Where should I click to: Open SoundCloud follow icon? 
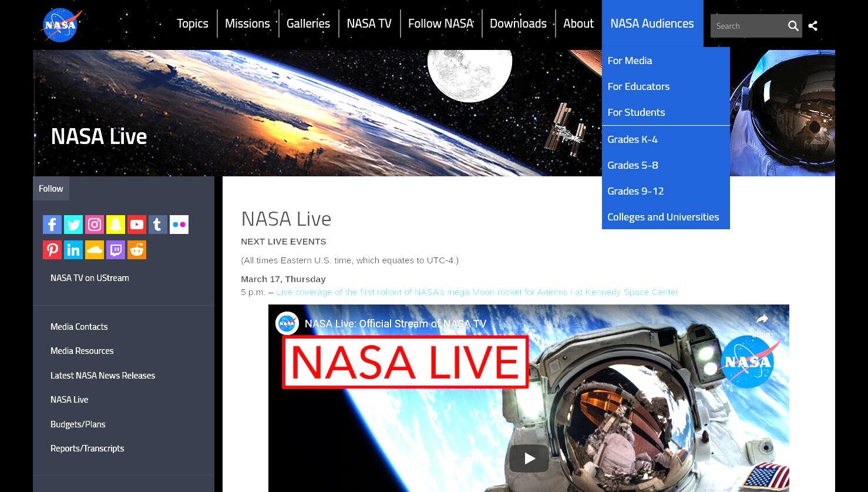95,250
